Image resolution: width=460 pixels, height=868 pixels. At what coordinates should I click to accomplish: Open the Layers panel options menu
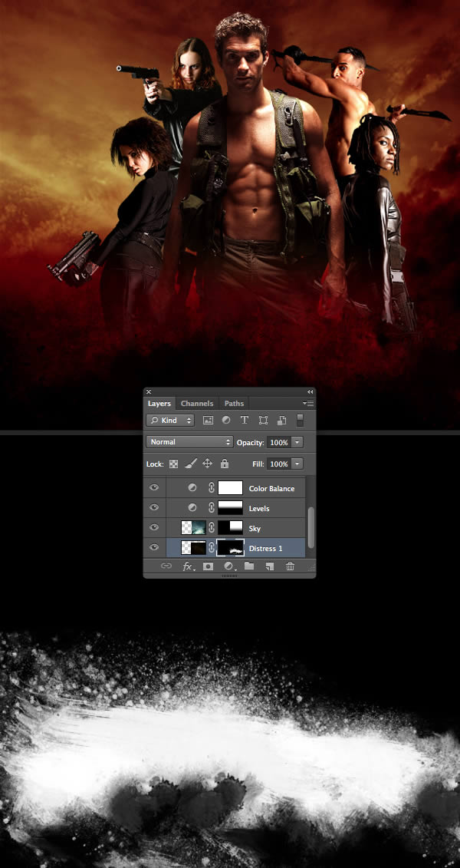[x=308, y=403]
